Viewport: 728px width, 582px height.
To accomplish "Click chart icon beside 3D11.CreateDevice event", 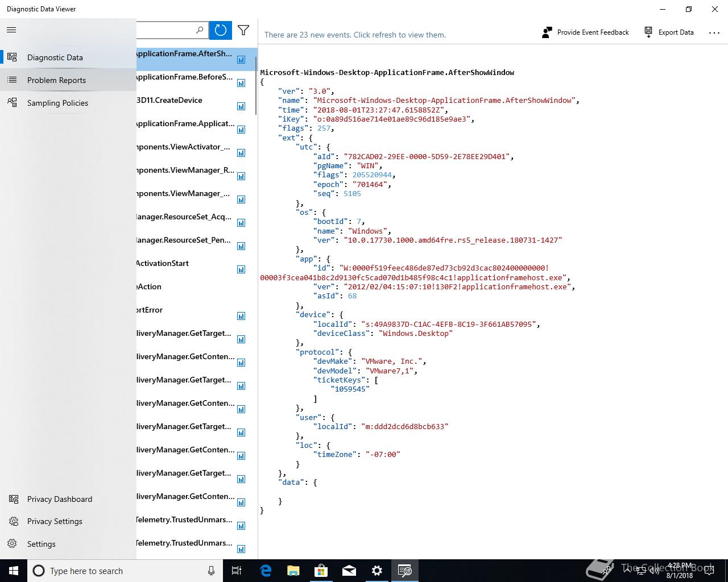I will [x=241, y=106].
